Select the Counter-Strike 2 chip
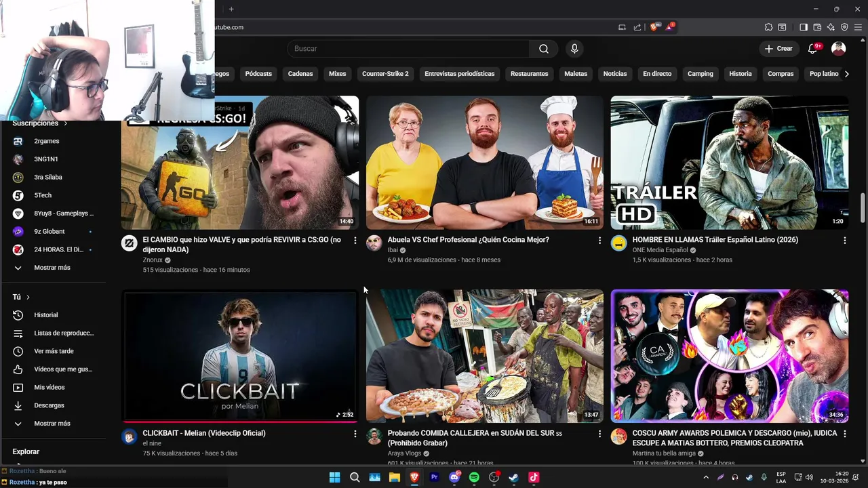 click(385, 74)
